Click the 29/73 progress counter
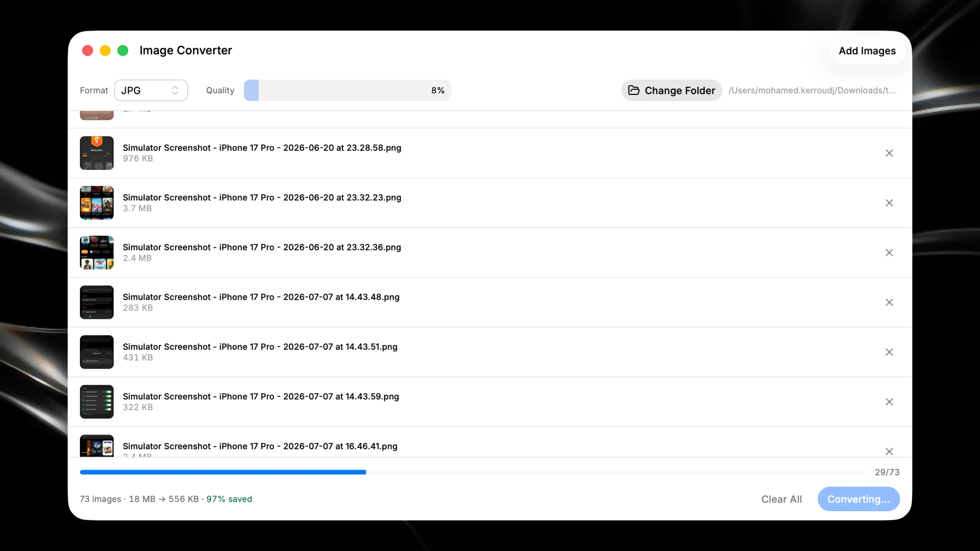This screenshot has height=551, width=980. pos(887,472)
